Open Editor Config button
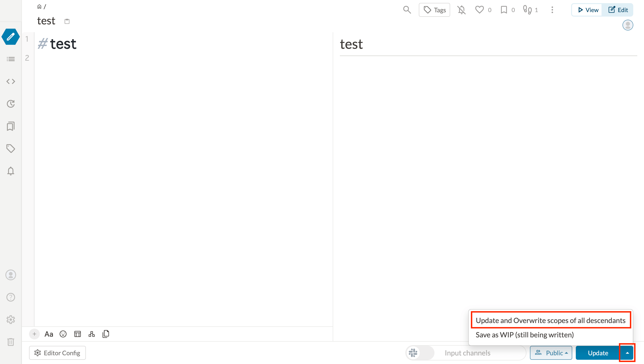 (x=57, y=353)
